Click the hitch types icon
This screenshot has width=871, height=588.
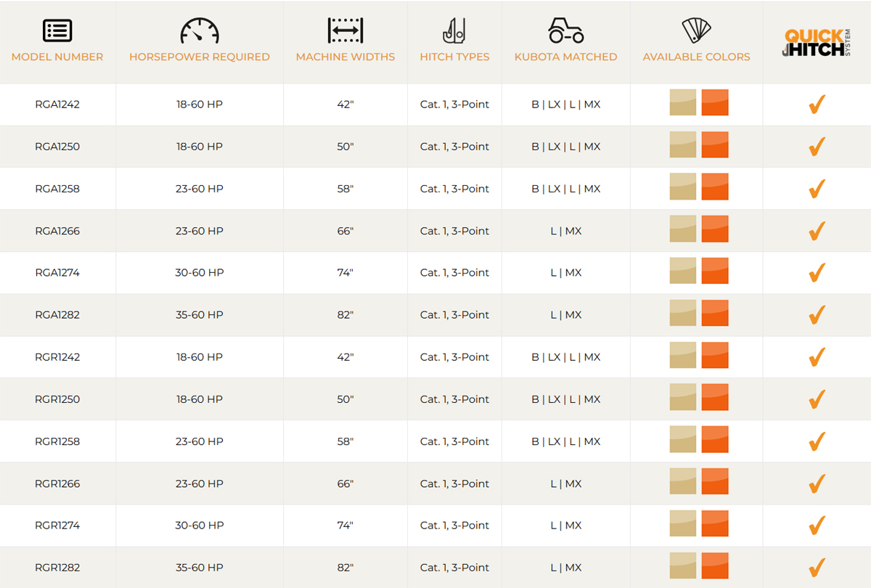click(x=454, y=30)
